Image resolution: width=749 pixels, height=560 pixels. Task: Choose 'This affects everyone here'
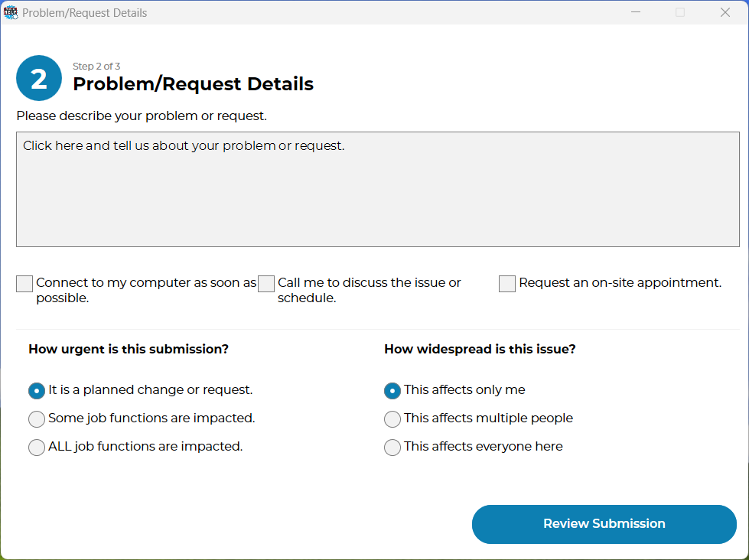(x=392, y=448)
